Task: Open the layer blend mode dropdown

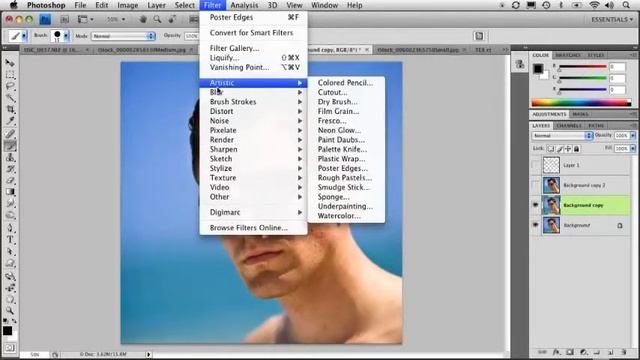Action: 562,136
